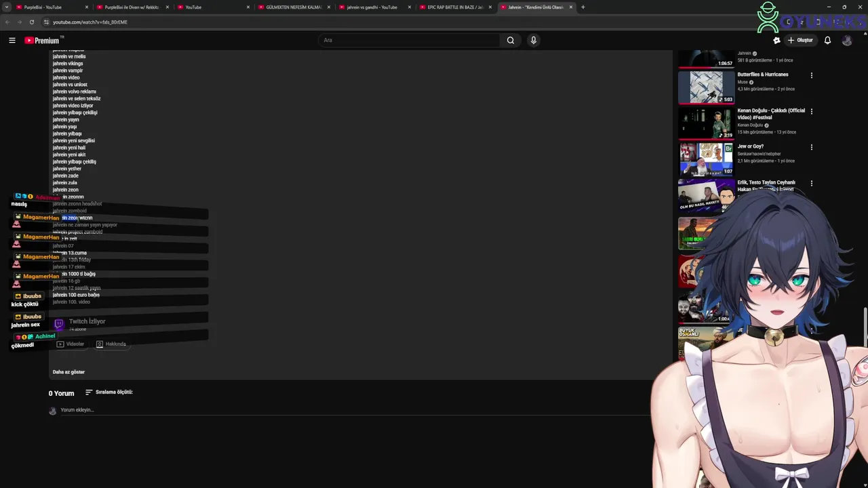Viewport: 868px width, 488px height.
Task: Open the Videolar channel button
Action: 71,344
